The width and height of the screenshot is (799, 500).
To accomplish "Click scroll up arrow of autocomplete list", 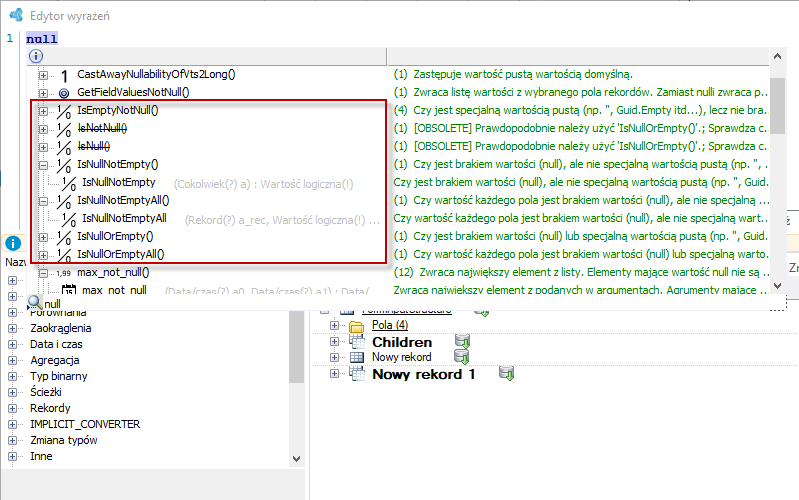I will click(777, 57).
